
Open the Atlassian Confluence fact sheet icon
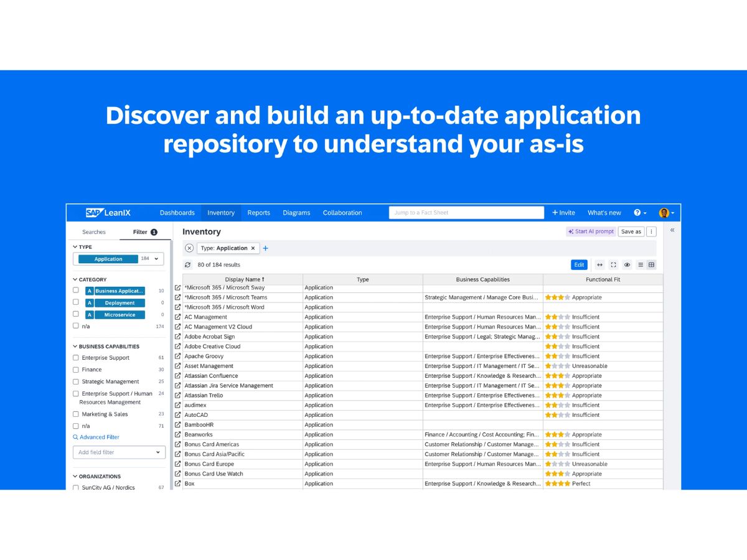coord(178,376)
